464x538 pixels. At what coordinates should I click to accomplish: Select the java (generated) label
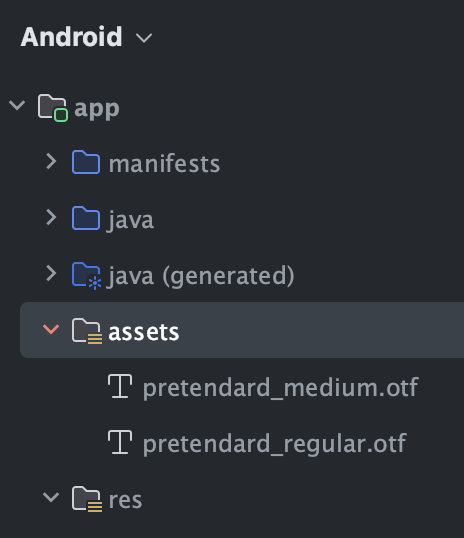200,277
